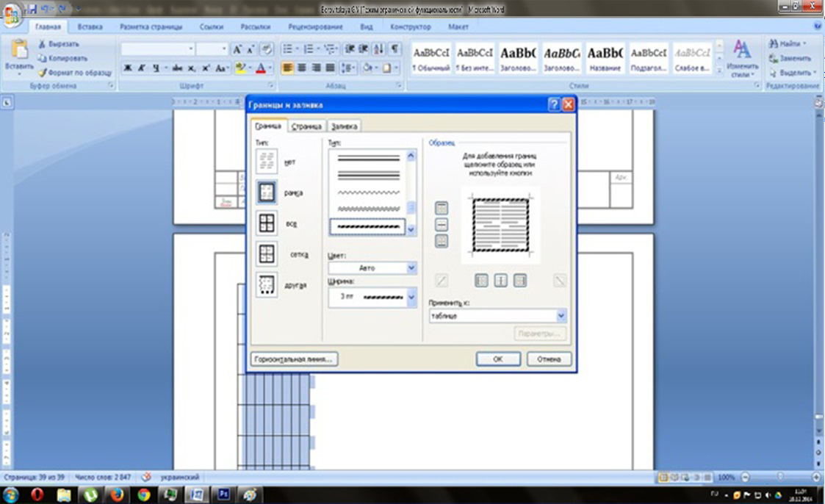Click 'Вырезать' cut scissors command

coord(59,44)
